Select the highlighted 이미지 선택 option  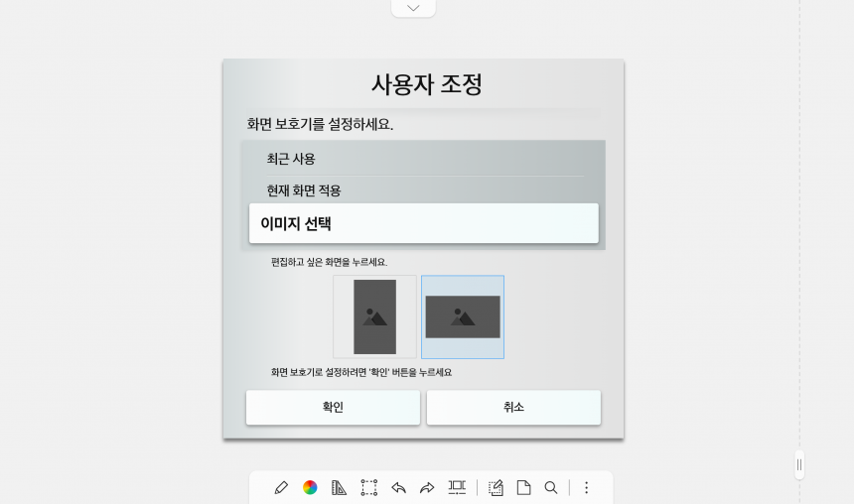[x=424, y=223]
